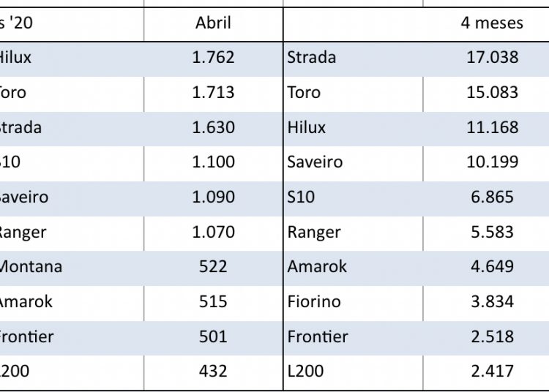
Task: Select the cell showing 1.762
Action: (213, 57)
